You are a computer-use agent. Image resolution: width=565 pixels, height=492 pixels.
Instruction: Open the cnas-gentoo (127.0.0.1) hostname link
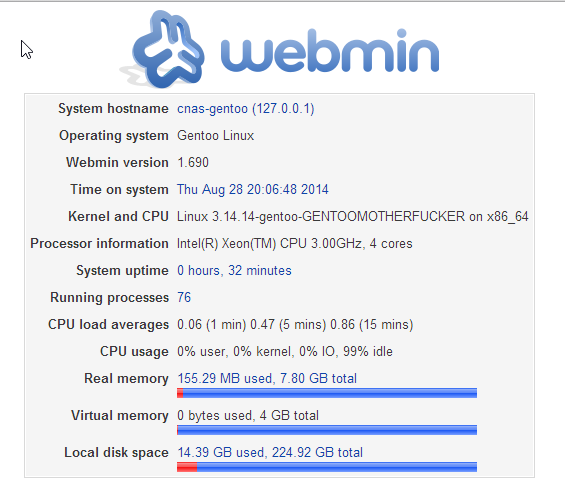(245, 108)
